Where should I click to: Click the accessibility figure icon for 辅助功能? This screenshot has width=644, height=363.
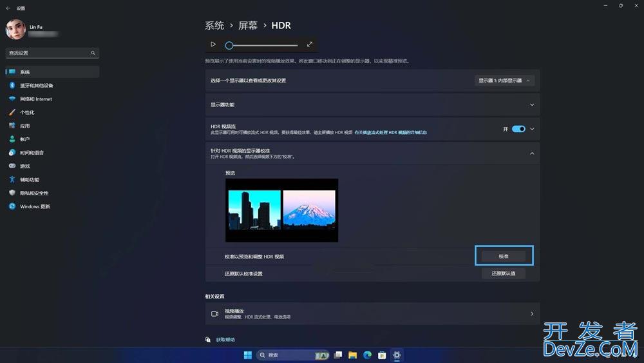[x=12, y=180]
